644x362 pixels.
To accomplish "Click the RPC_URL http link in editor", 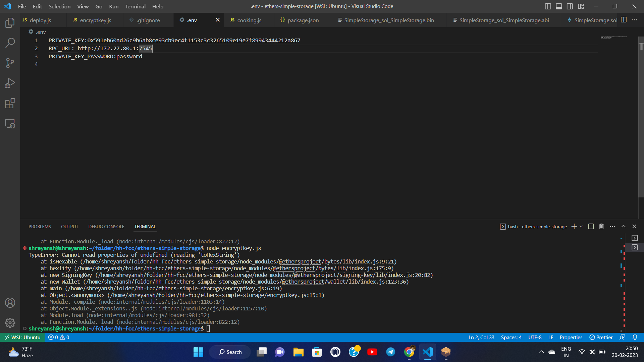I will point(115,48).
